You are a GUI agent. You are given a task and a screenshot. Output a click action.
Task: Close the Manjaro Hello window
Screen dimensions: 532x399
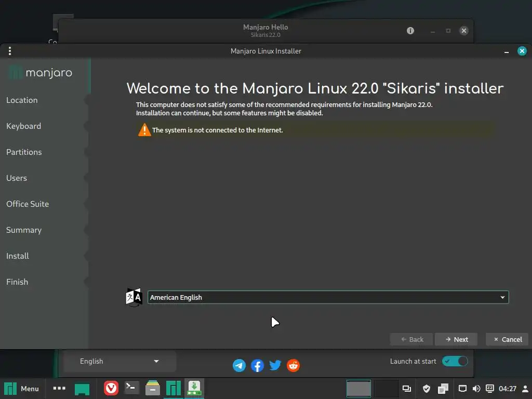pyautogui.click(x=464, y=31)
